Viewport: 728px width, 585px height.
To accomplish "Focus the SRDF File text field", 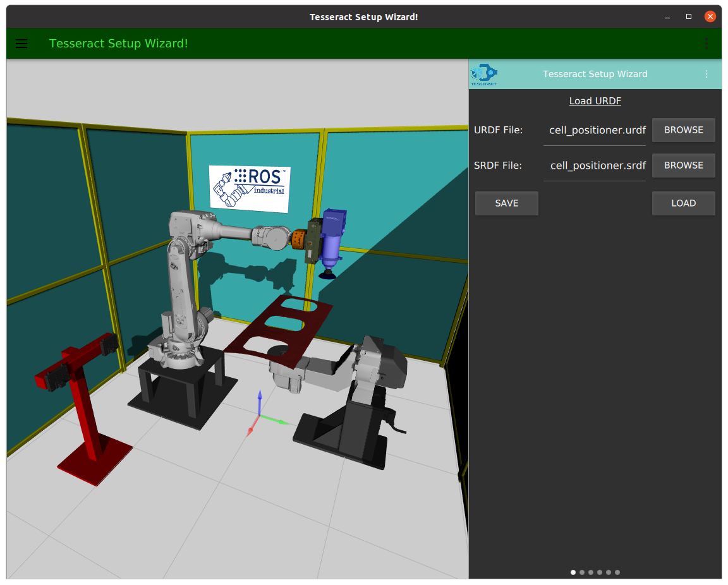I will tap(595, 166).
